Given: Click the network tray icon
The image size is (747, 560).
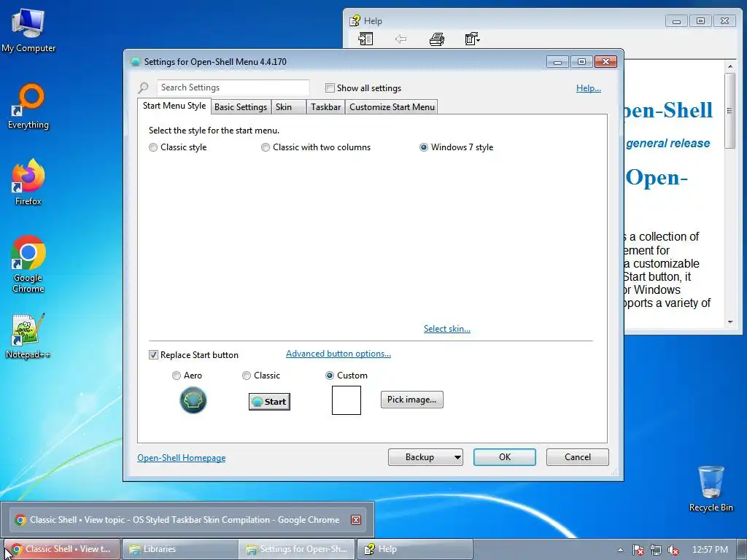Looking at the screenshot, I should pos(656,550).
